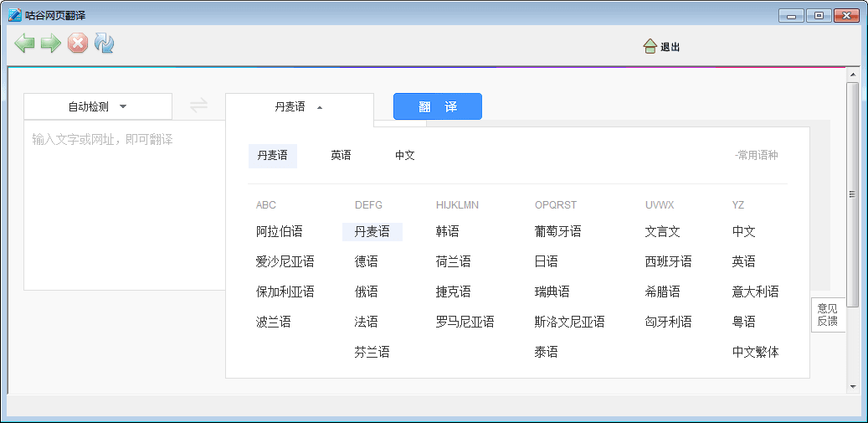868x423 pixels.
Task: Select 阿拉伯语 from the ABC column
Action: pos(280,232)
